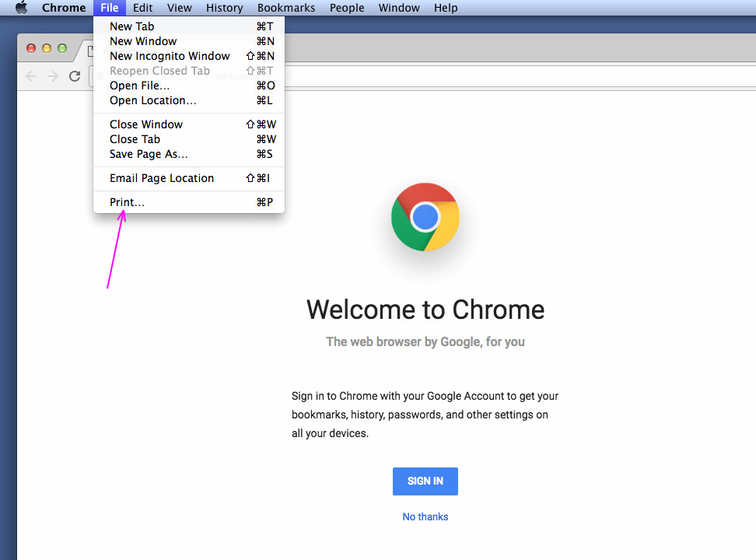Open the View menu
This screenshot has height=560, width=756.
click(180, 8)
